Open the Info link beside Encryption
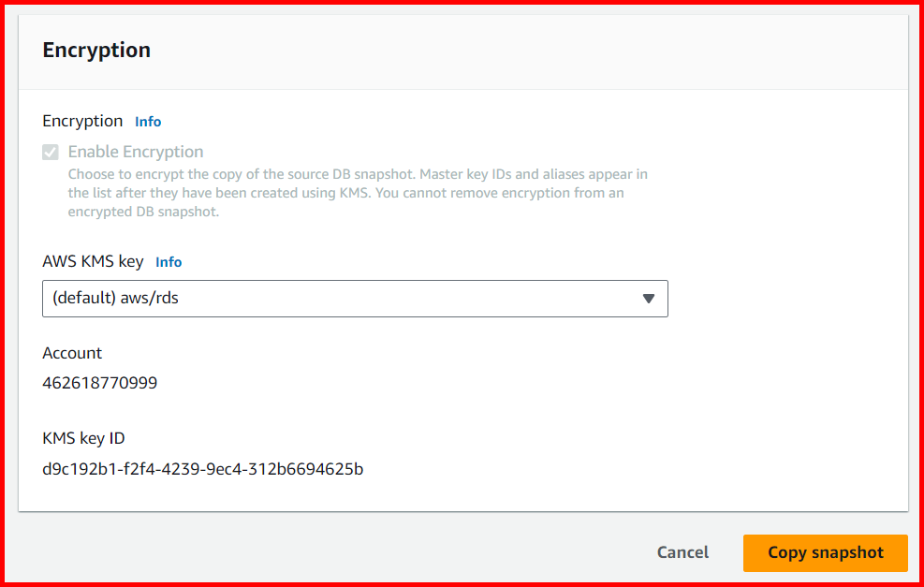This screenshot has width=924, height=587. click(148, 121)
